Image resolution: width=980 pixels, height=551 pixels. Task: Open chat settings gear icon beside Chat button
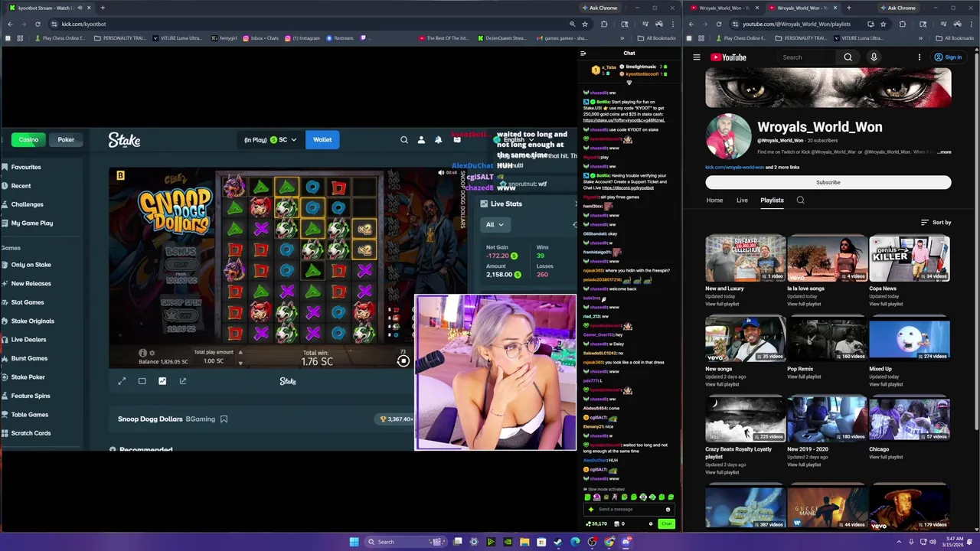[651, 524]
